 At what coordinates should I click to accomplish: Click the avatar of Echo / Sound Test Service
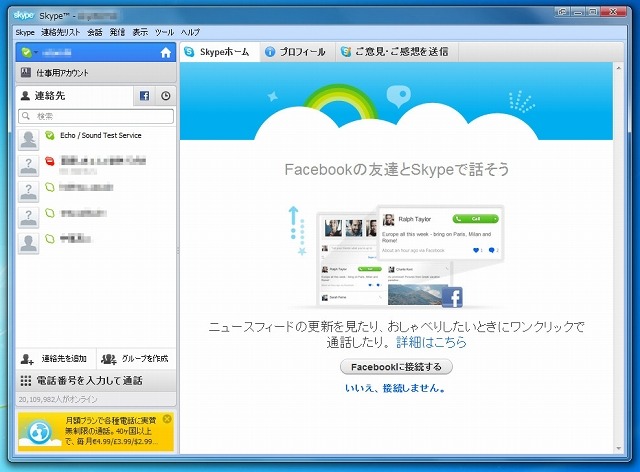click(x=29, y=140)
